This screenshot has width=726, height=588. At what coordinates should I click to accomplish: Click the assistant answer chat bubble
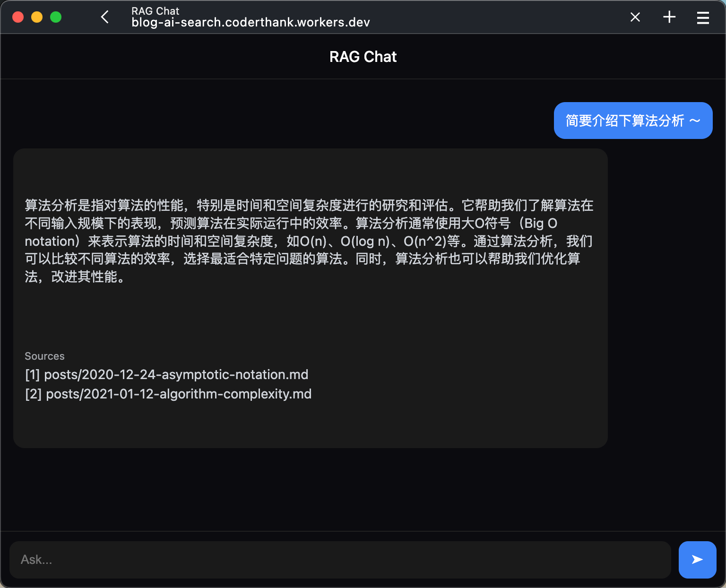pos(311,297)
